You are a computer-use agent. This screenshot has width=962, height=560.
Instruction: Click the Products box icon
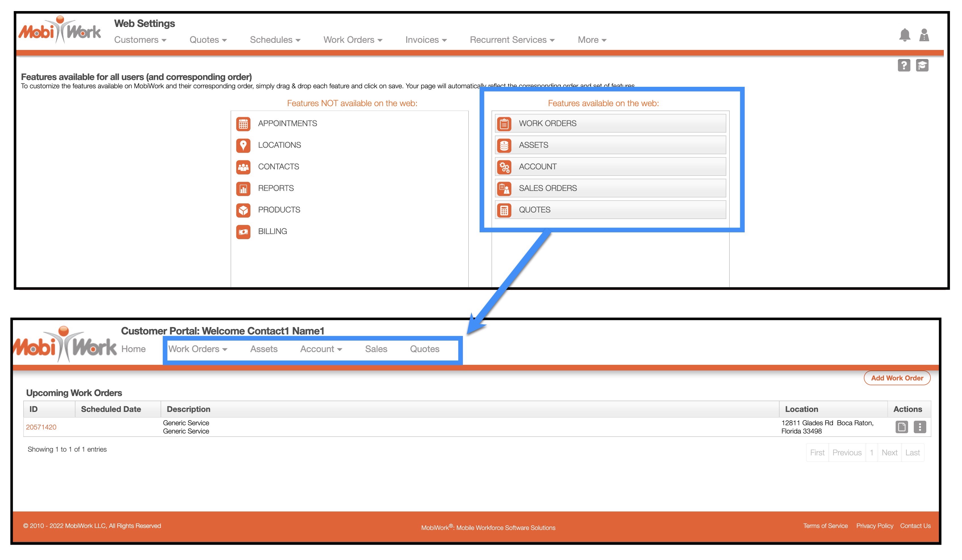243,210
